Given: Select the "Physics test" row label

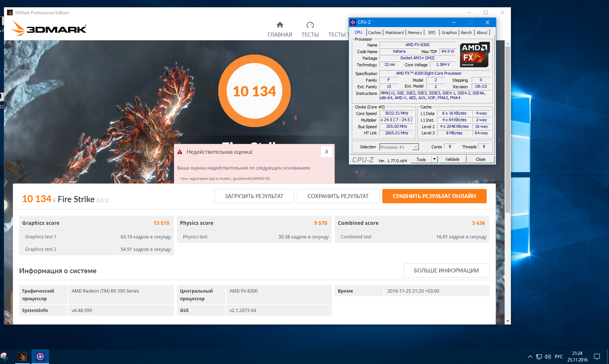Looking at the screenshot, I should (195, 237).
